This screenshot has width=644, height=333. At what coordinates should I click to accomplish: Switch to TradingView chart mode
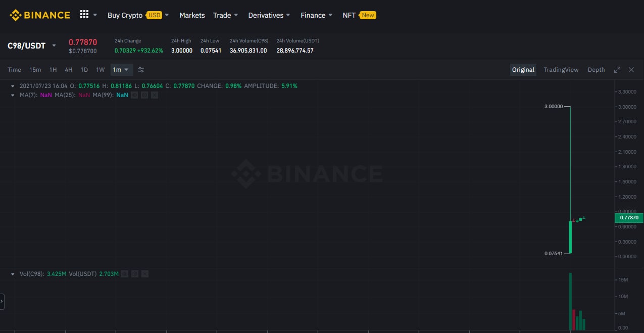tap(561, 70)
